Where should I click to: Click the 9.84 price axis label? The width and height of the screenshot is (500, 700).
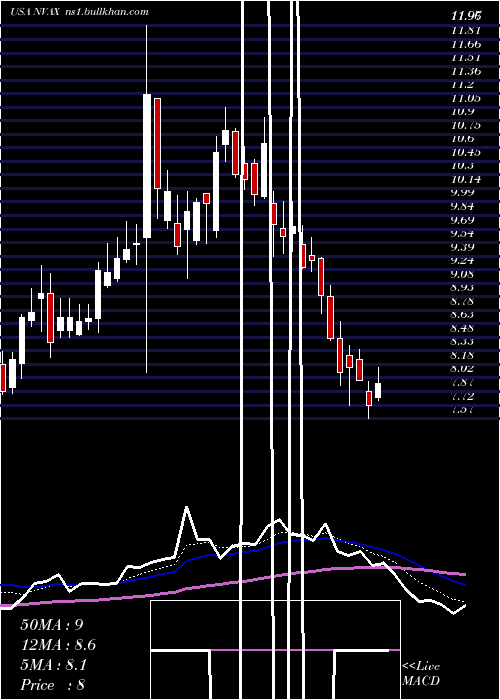tap(464, 206)
